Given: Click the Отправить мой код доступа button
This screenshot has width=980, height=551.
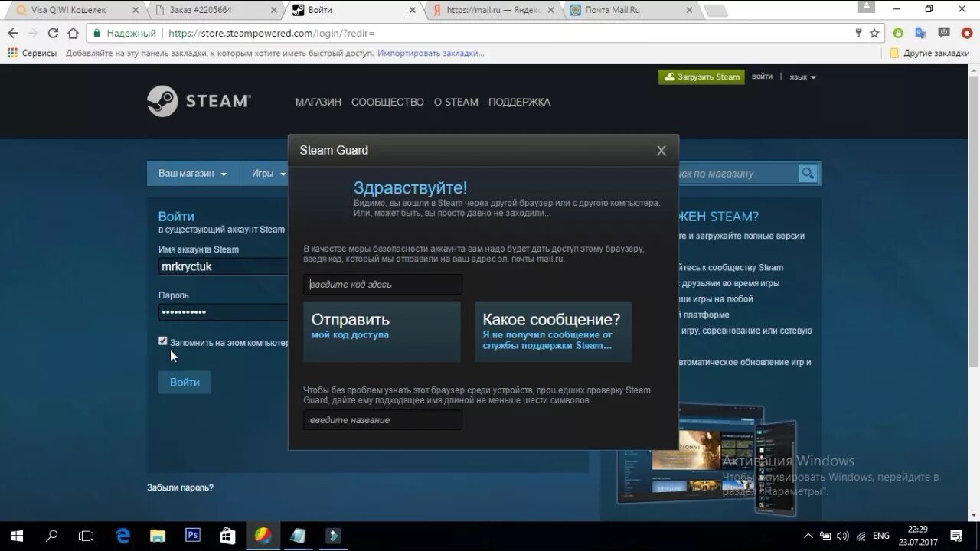Looking at the screenshot, I should click(382, 331).
